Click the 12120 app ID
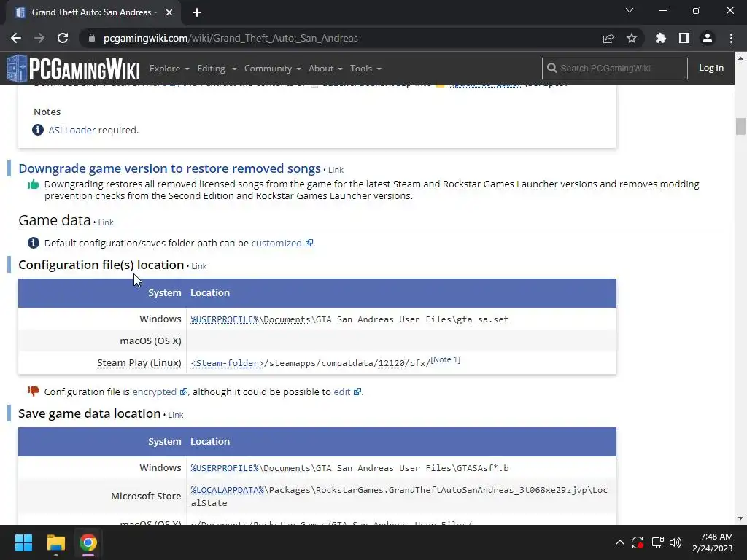The image size is (747, 560). pos(391,363)
